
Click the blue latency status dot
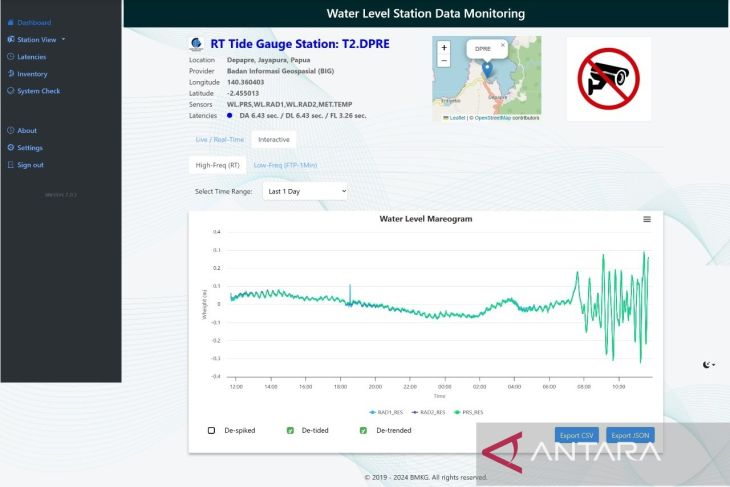click(x=230, y=115)
